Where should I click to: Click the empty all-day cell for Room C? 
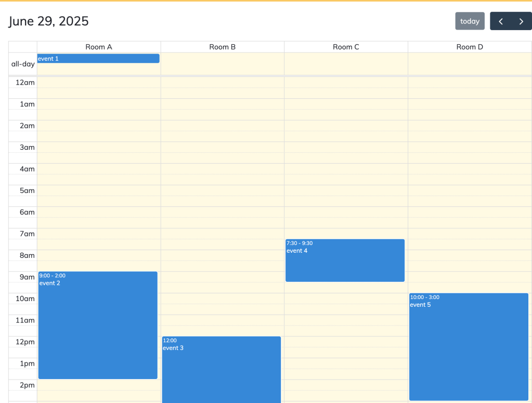point(346,63)
